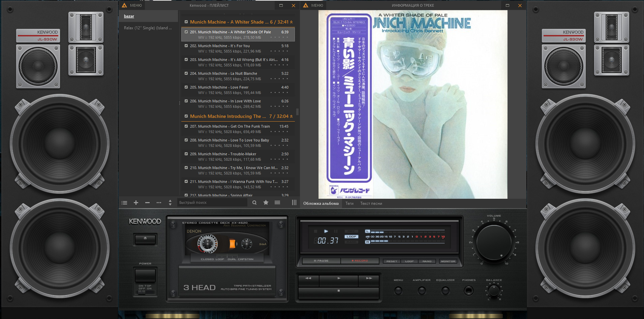644x319 pixels.
Task: Open the playlist list menu icon
Action: (124, 203)
